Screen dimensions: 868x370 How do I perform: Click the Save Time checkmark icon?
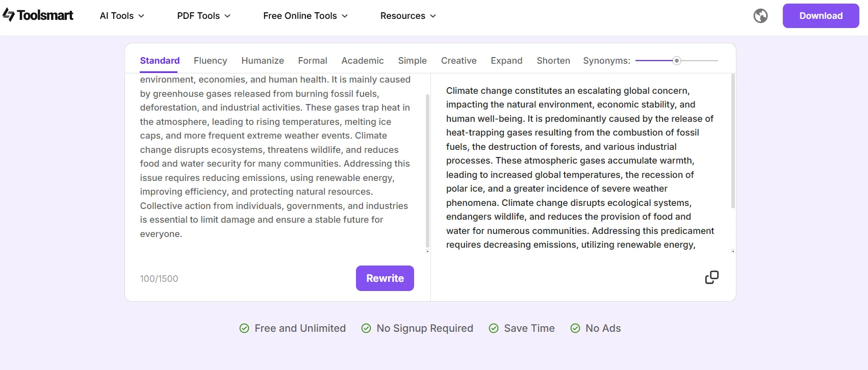[494, 328]
